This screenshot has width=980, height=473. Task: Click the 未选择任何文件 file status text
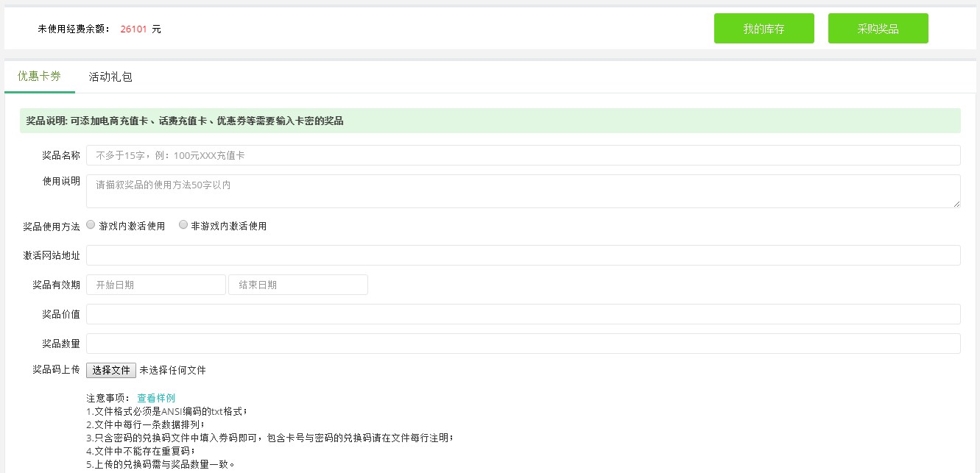point(173,370)
